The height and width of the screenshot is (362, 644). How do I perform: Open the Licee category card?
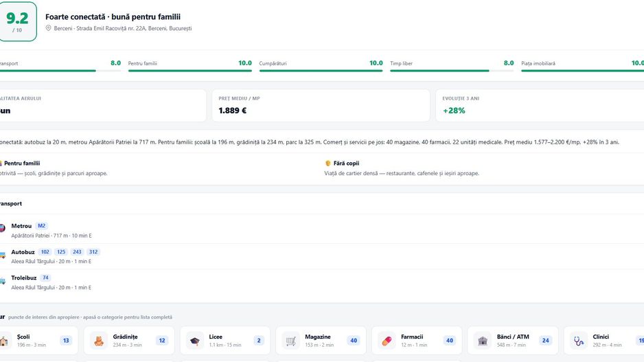click(225, 340)
